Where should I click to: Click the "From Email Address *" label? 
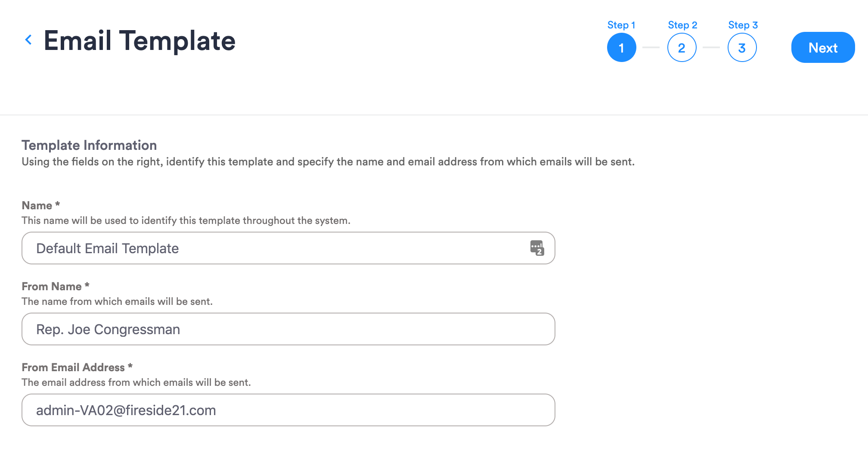77,367
